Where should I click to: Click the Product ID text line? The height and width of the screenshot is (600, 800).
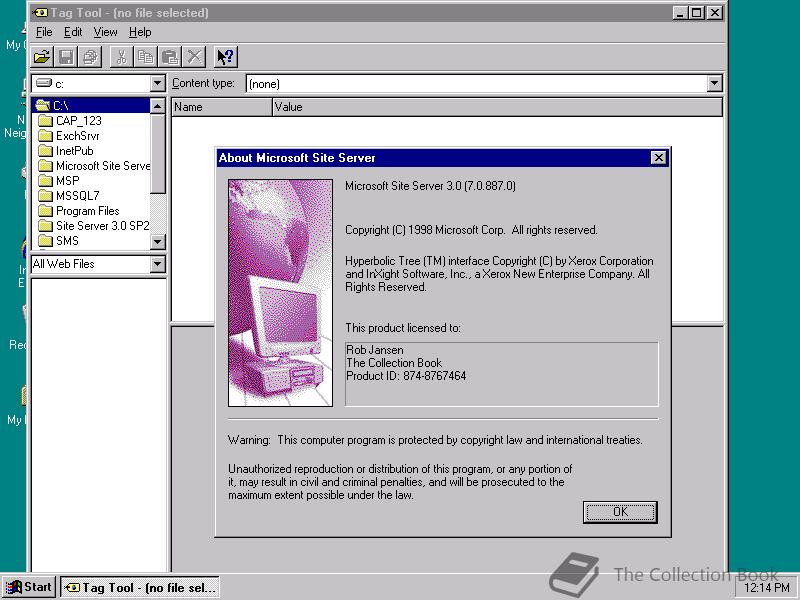tap(406, 376)
